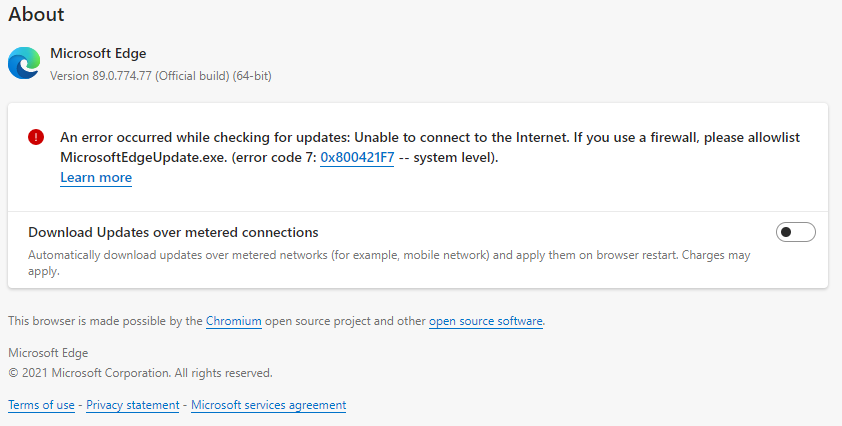This screenshot has height=426, width=842.
Task: Enable Download Updates over metered connections toggle
Action: point(795,233)
